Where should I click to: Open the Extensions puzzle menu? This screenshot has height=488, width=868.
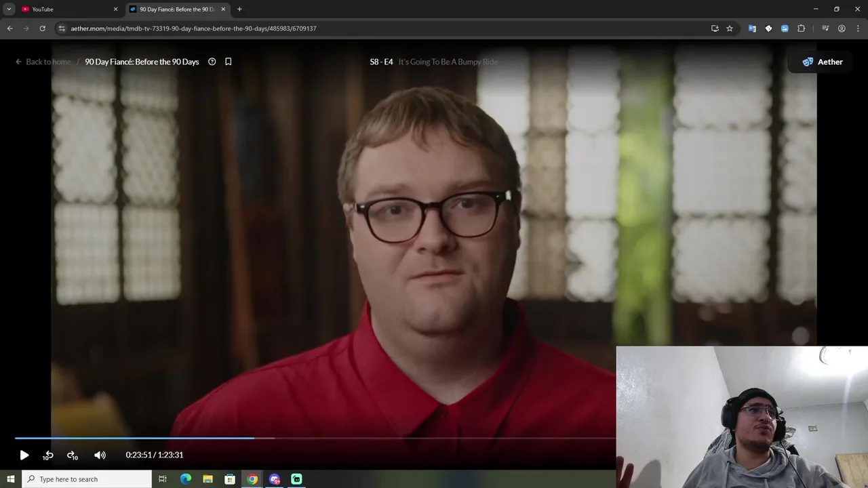[x=801, y=28]
